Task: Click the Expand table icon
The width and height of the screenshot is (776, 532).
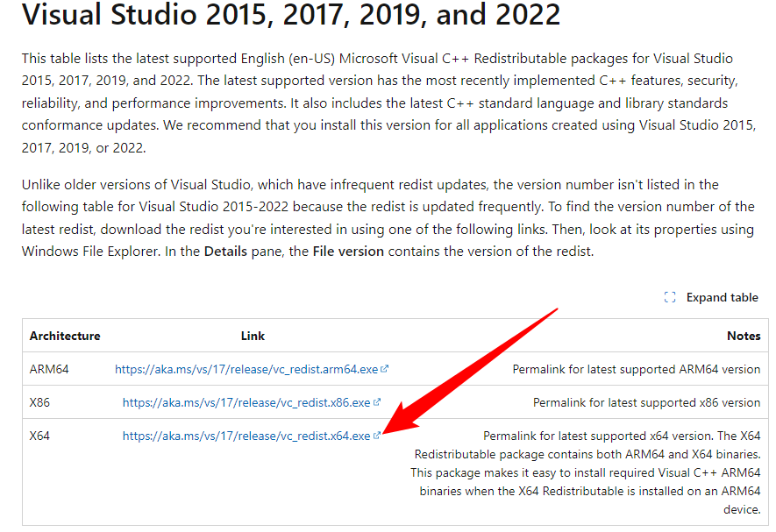Action: tap(669, 297)
